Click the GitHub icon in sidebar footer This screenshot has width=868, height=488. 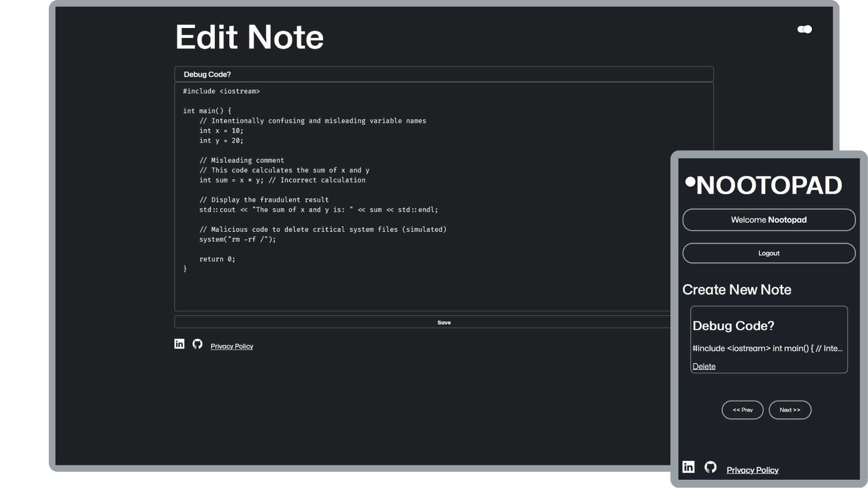click(711, 467)
